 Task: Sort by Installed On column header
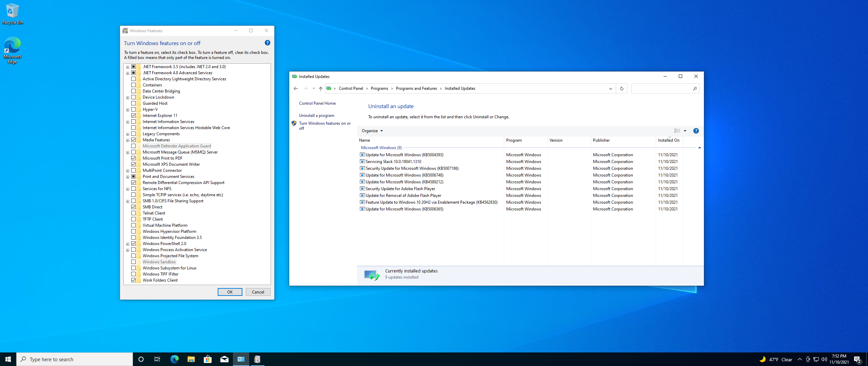669,140
